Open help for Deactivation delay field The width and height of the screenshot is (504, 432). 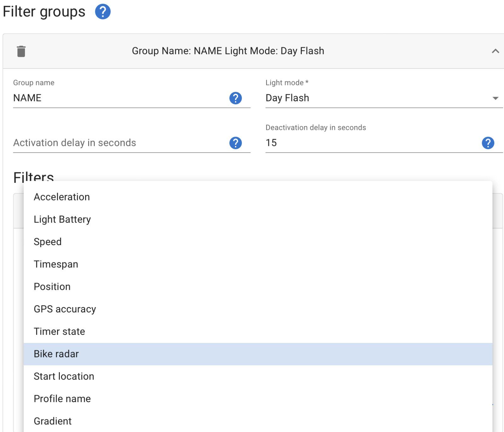pyautogui.click(x=488, y=143)
